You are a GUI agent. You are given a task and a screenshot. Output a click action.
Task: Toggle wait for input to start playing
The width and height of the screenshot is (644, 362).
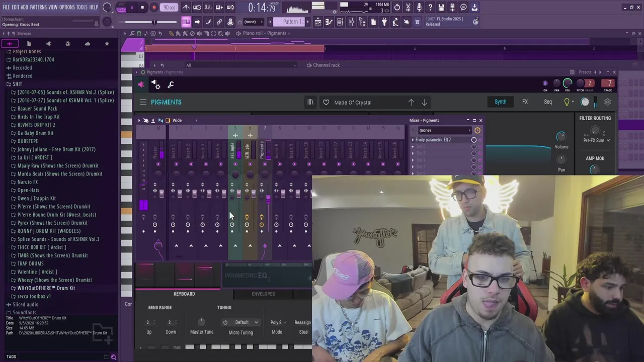coord(197,8)
